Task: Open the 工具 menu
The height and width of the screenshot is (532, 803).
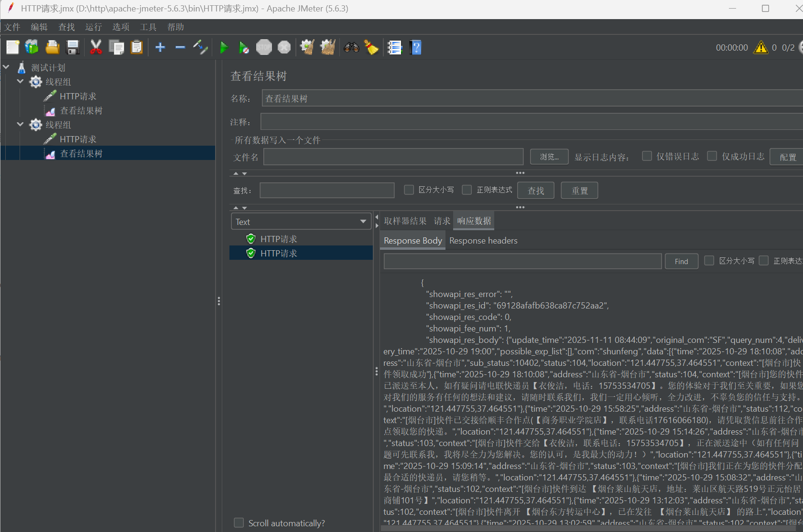Action: coord(148,27)
